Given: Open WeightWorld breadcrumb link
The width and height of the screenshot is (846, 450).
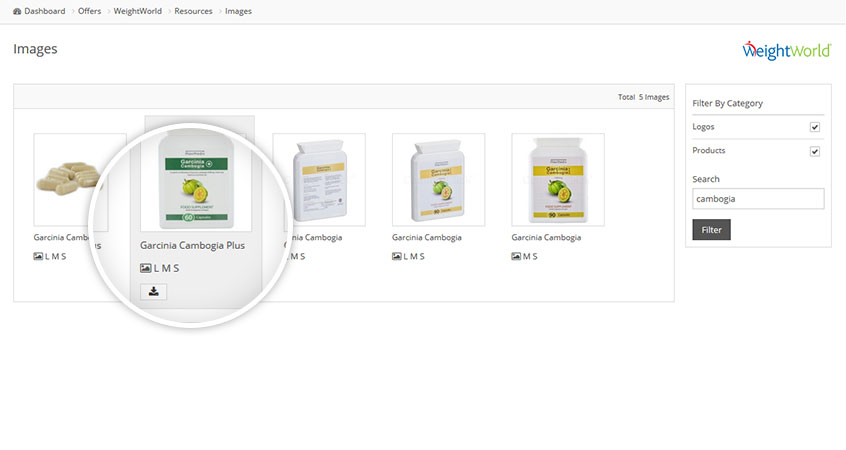Looking at the screenshot, I should coord(138,11).
